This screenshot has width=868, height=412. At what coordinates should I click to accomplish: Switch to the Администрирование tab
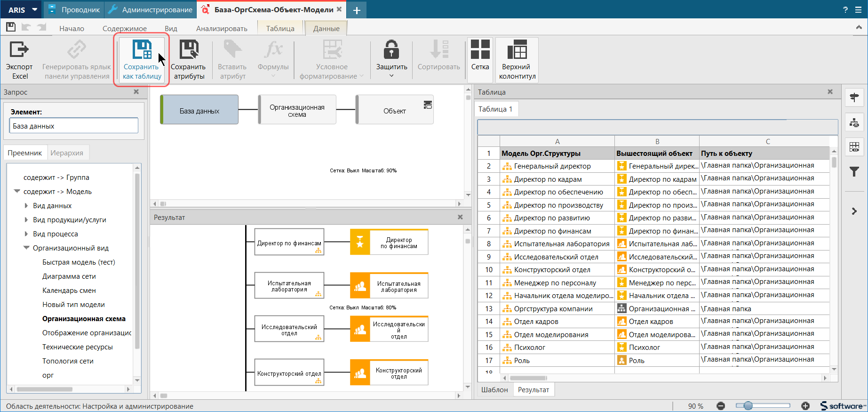pyautogui.click(x=151, y=10)
